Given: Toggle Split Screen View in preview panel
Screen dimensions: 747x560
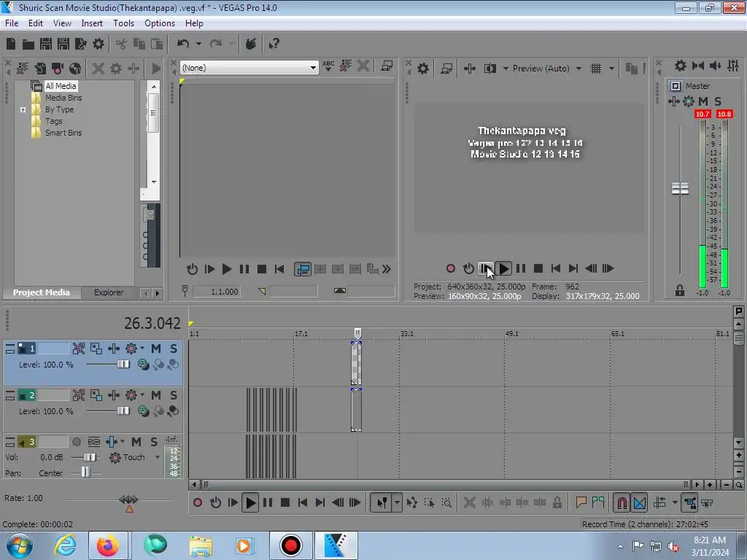Looking at the screenshot, I should tap(489, 69).
